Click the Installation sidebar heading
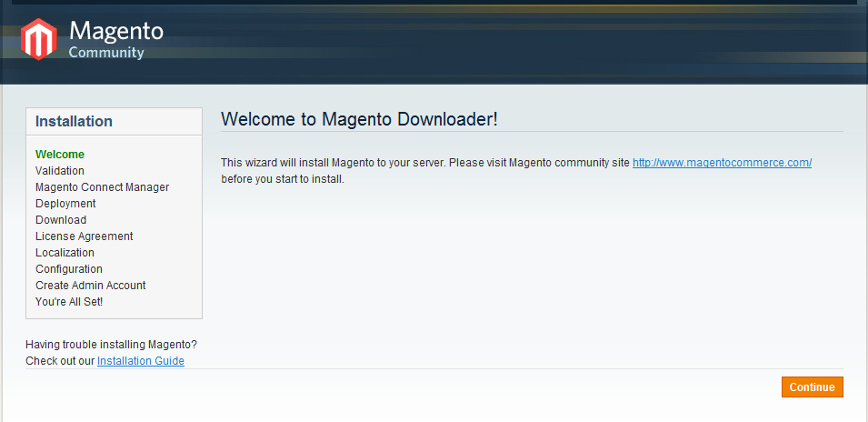This screenshot has width=868, height=422. click(74, 121)
